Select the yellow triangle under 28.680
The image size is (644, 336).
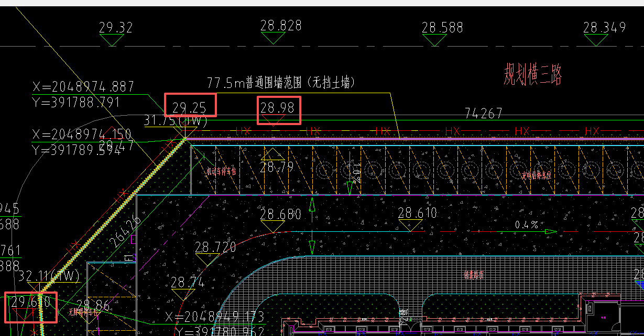click(272, 227)
